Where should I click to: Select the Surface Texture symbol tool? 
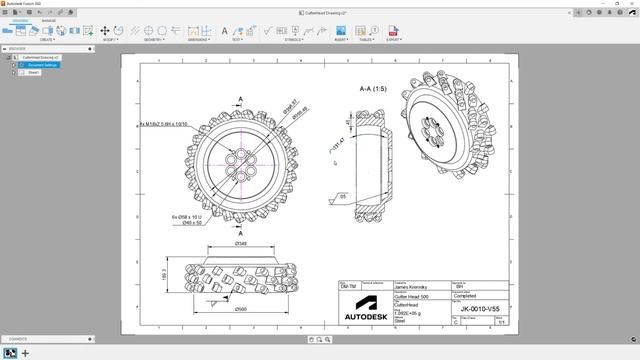tap(268, 31)
